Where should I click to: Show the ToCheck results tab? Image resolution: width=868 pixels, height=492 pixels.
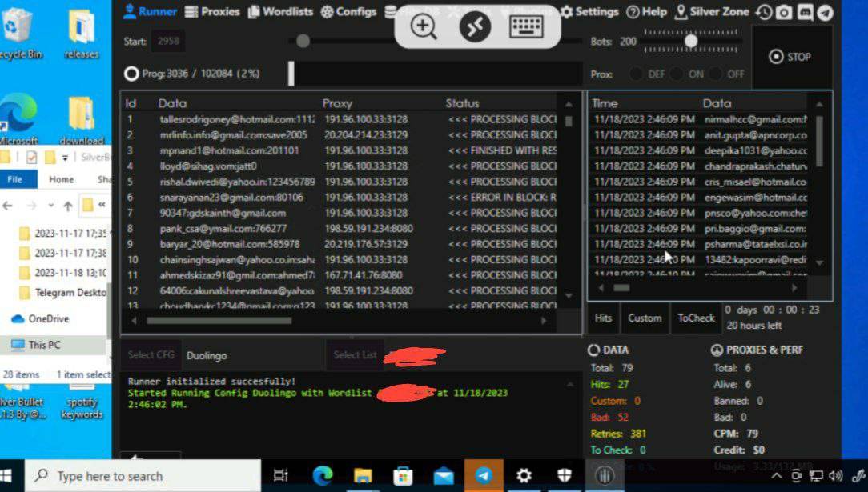(x=697, y=318)
